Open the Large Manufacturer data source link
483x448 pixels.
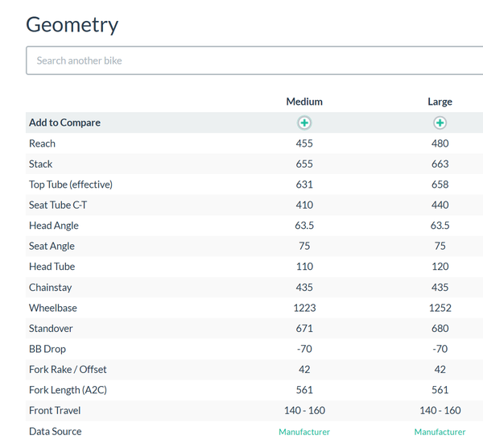[x=440, y=432]
